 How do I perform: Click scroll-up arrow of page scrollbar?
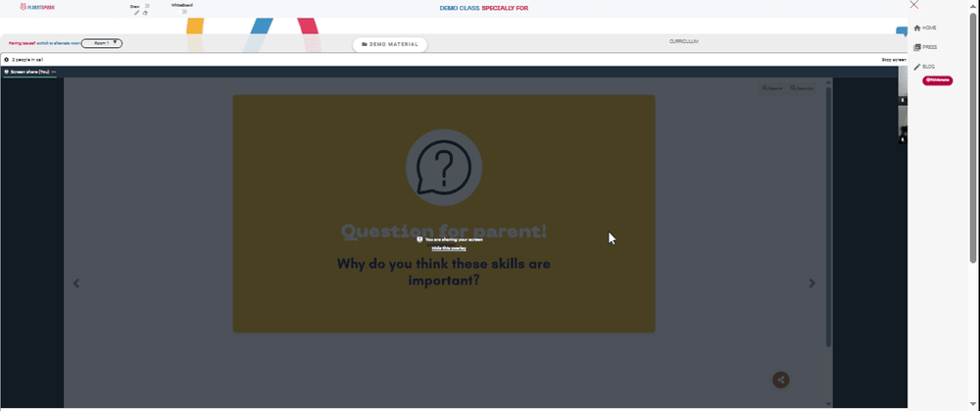coord(973,4)
